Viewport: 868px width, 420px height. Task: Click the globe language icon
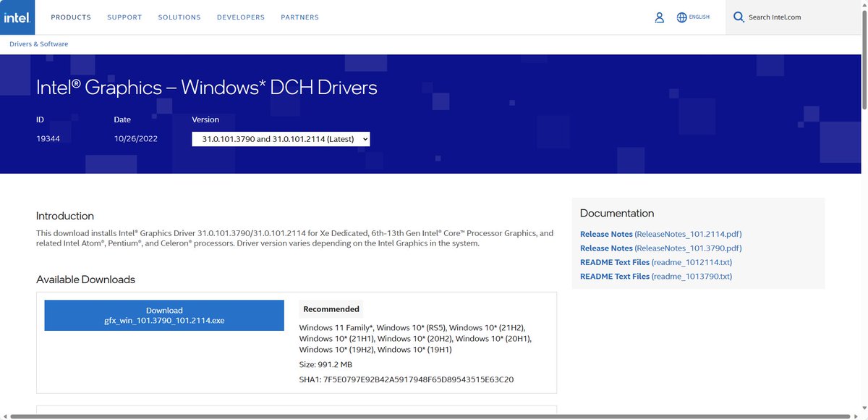coord(681,17)
